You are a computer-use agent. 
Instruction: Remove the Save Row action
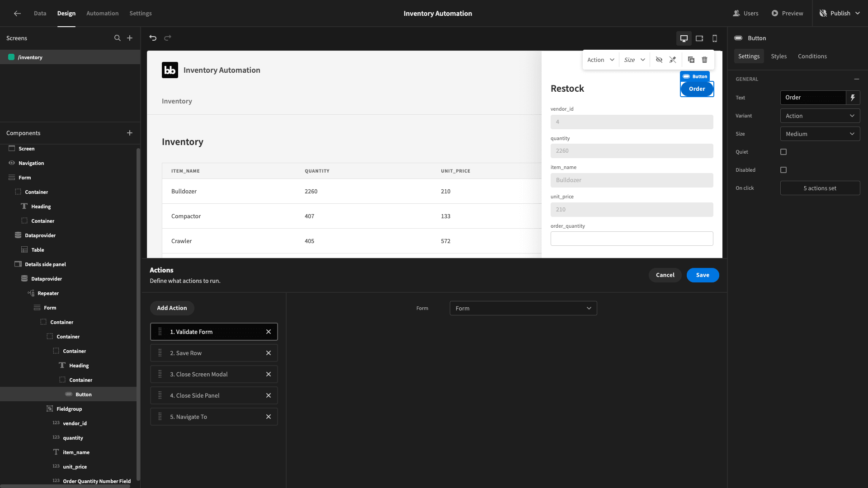coord(269,353)
